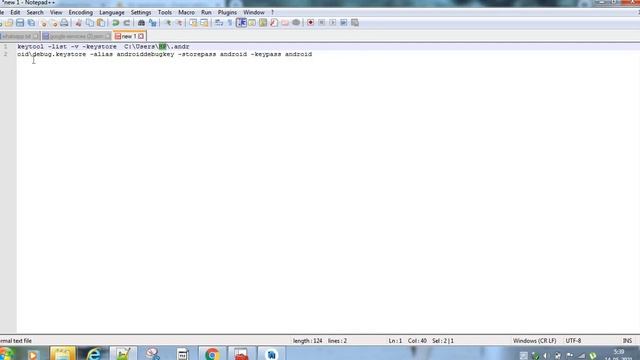Redo using the Redo toolbar icon
This screenshot has width=640, height=360.
coord(127,23)
